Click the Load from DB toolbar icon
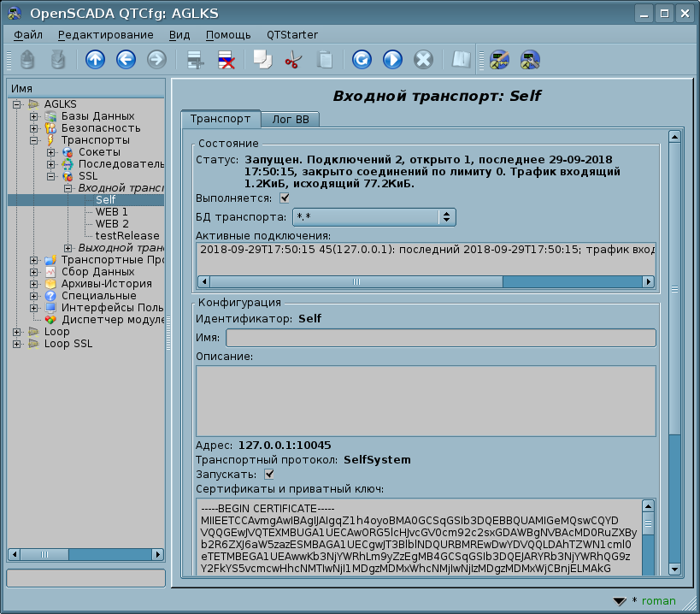Screen dimensions: 700x614 coord(27,59)
